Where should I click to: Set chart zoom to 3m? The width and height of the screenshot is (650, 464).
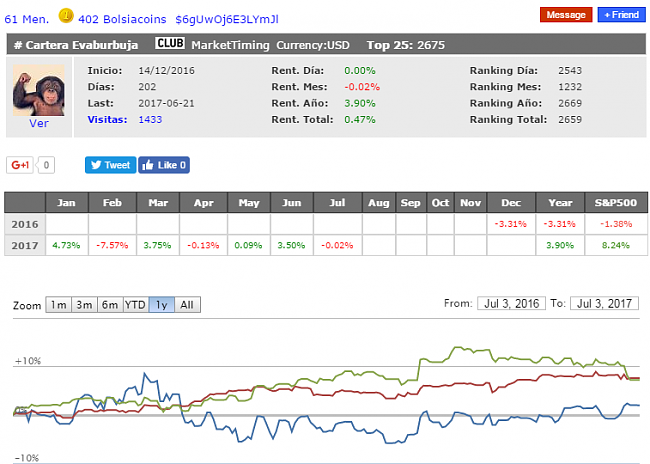point(84,305)
